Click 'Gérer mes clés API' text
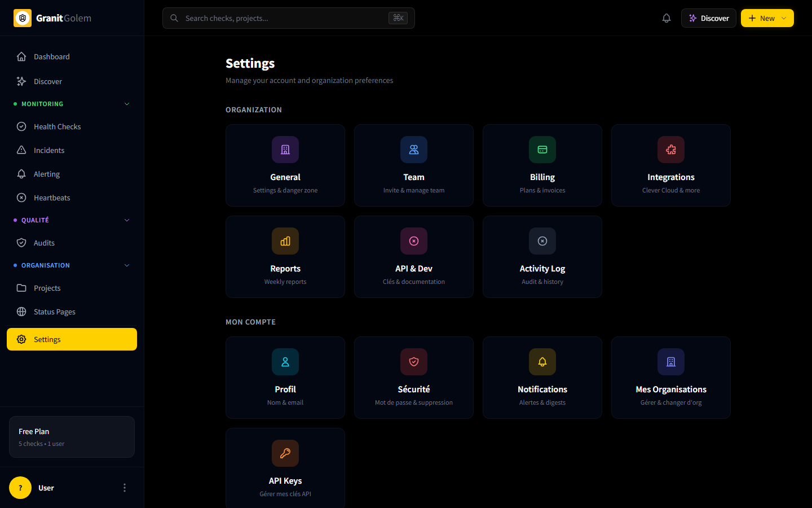 click(x=285, y=494)
